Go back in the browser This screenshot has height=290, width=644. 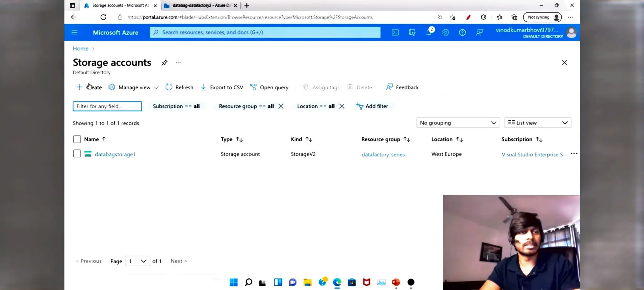[x=74, y=17]
